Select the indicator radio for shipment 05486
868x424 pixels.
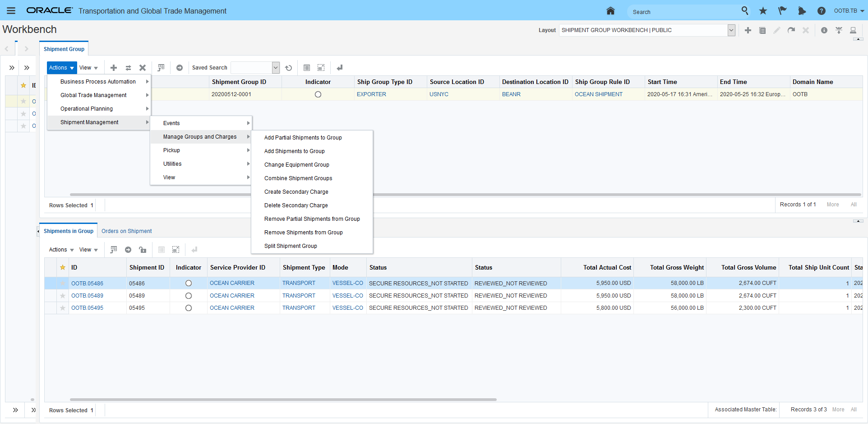pyautogui.click(x=189, y=283)
